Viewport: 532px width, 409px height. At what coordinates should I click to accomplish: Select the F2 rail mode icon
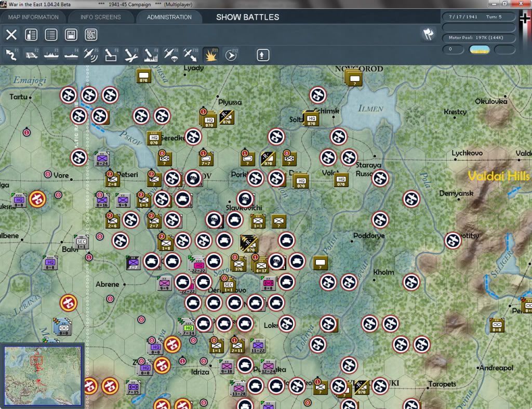(32, 55)
